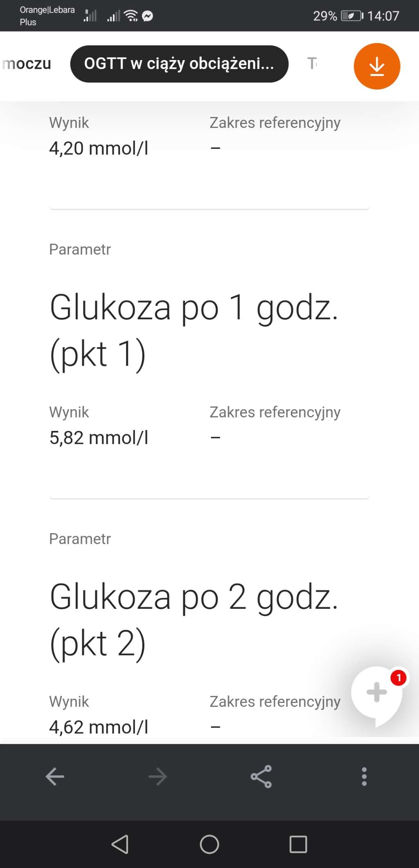Screen dimensions: 419x868
Task: Tap the browser forward arrow
Action: [158, 776]
